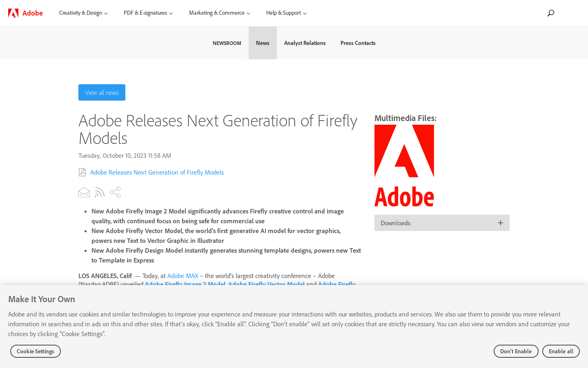Click the NEWSROOM navigation link
Screen dimensions: 588x368
tap(227, 43)
